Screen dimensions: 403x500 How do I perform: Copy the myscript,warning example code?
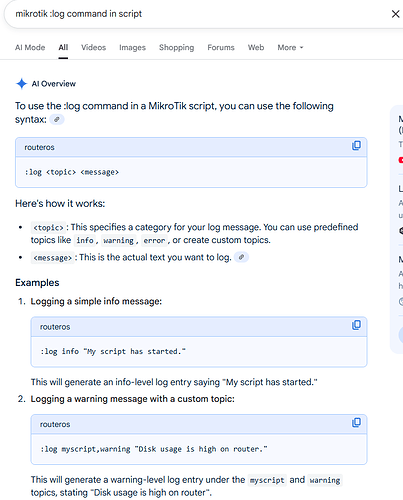point(356,423)
